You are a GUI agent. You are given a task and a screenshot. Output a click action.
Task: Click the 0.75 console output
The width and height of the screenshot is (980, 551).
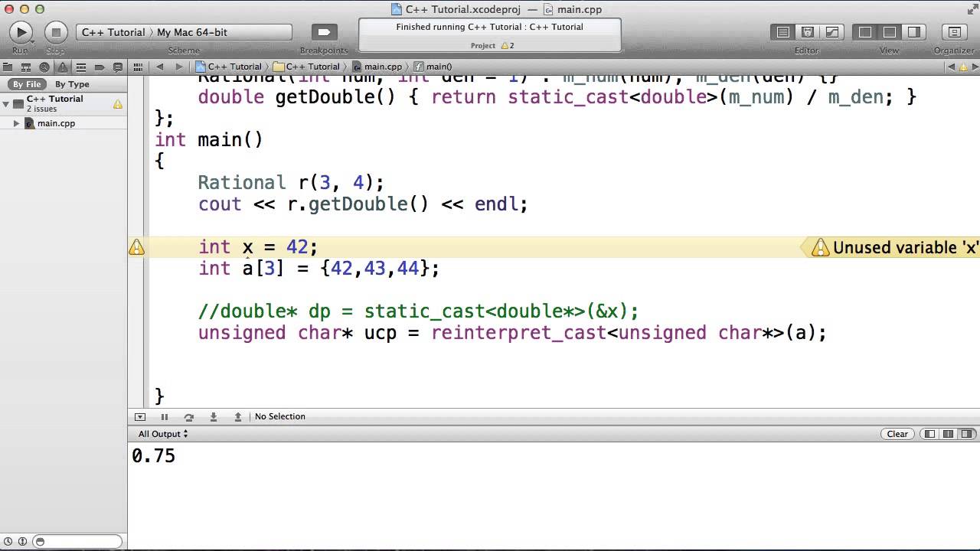click(153, 456)
